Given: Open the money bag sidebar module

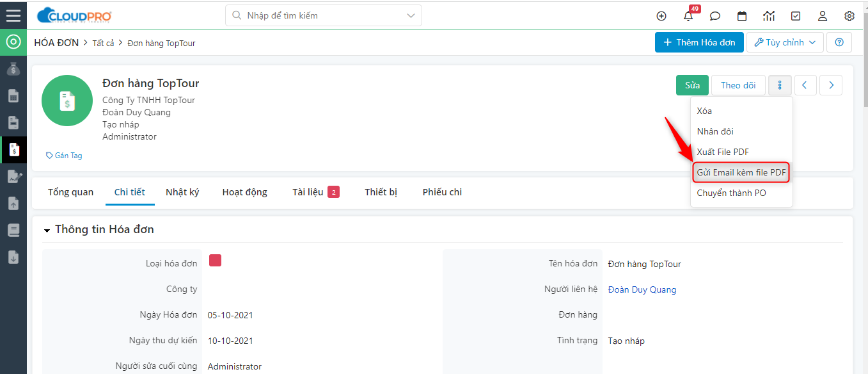Looking at the screenshot, I should (13, 69).
